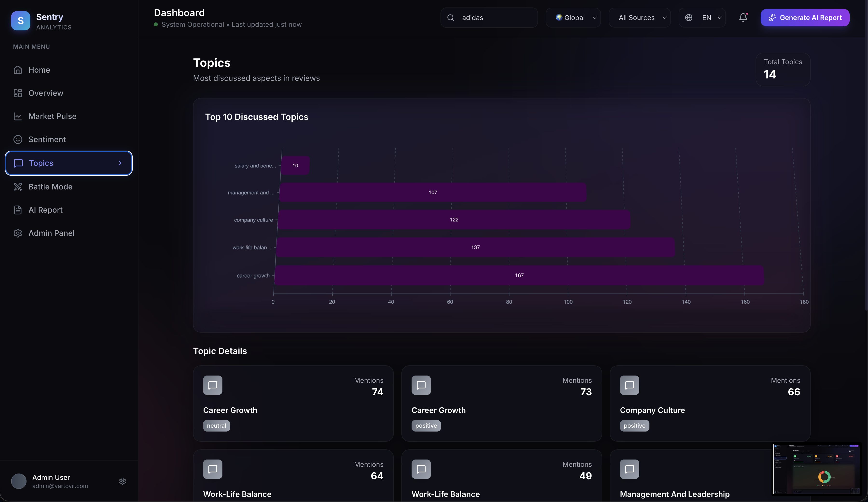Expand the Topics menu chevron

[120, 163]
